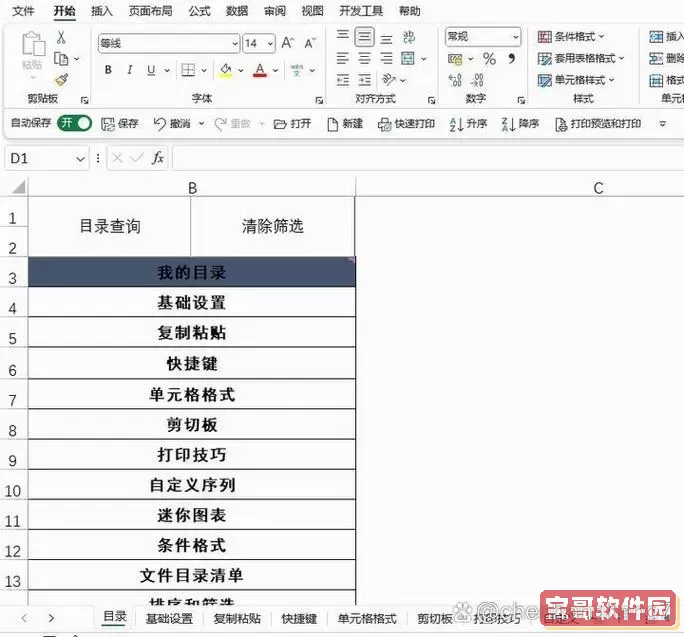Click the Copy icon in clipboard group
This screenshot has height=637, width=684.
coord(61,59)
